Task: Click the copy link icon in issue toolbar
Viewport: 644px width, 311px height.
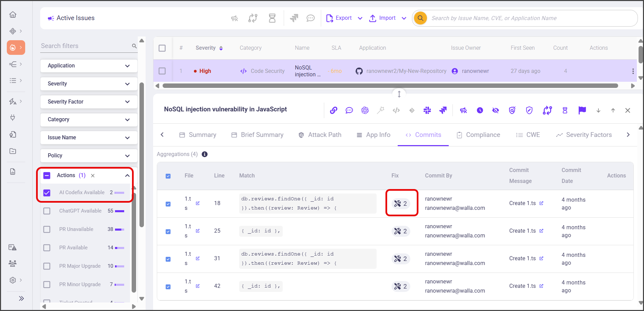Action: (x=334, y=110)
